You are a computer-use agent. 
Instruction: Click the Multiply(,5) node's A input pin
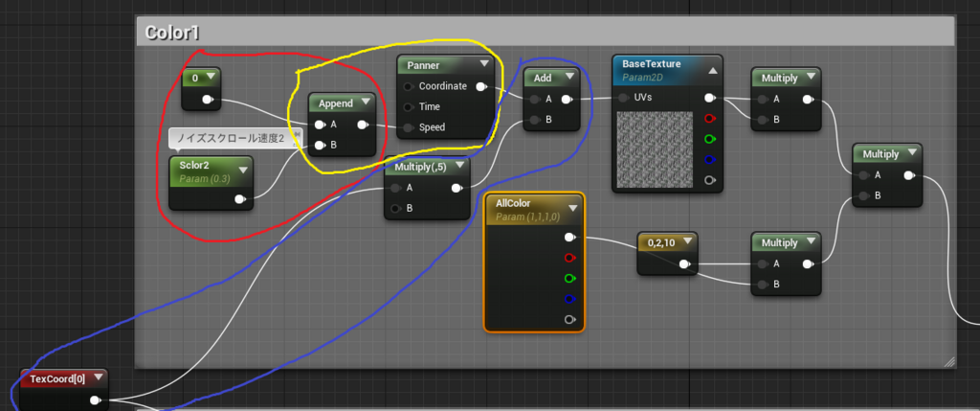395,188
